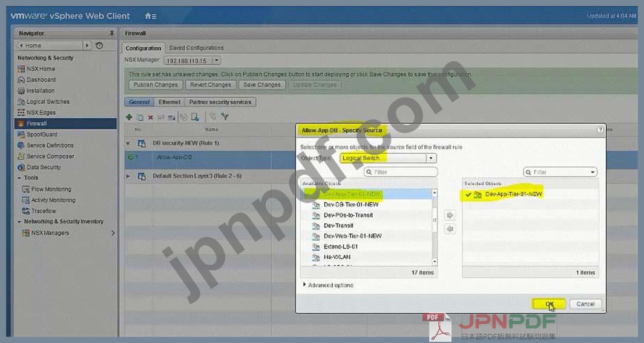Click Save Changes button
644x343 pixels.
point(262,85)
